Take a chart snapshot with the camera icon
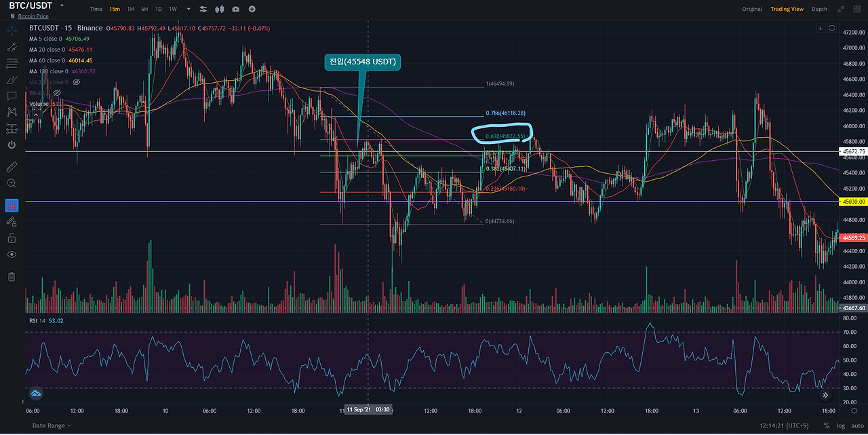868x435 pixels. pos(235,9)
